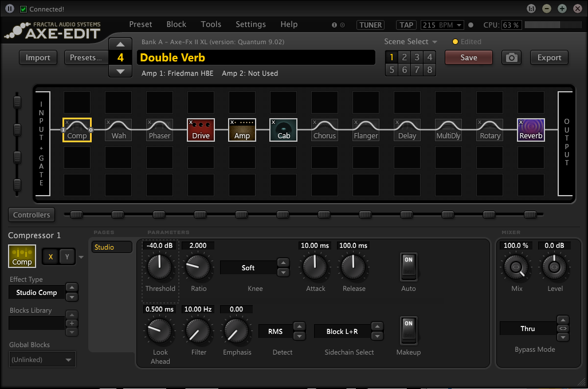Select the Studio page tab
Screen dimensions: 588x389
coord(112,247)
